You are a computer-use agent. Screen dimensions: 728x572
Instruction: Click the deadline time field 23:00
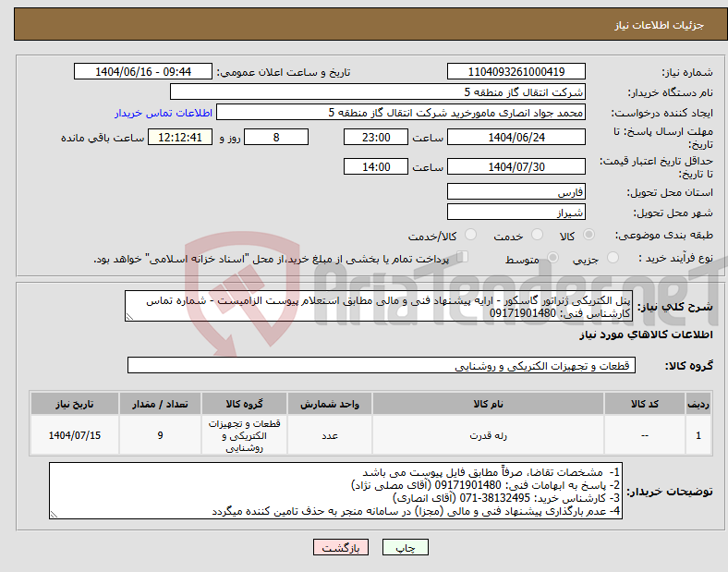(x=376, y=137)
